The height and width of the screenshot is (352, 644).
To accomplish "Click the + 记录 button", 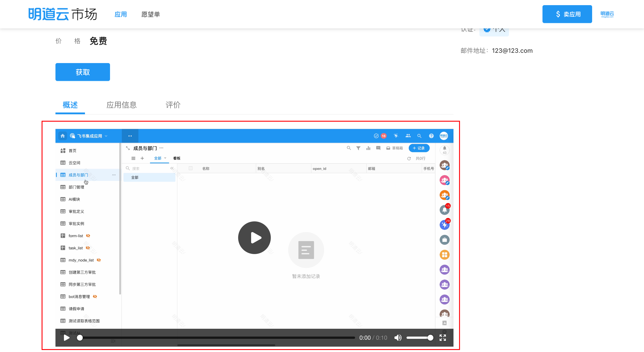I will pyautogui.click(x=419, y=148).
